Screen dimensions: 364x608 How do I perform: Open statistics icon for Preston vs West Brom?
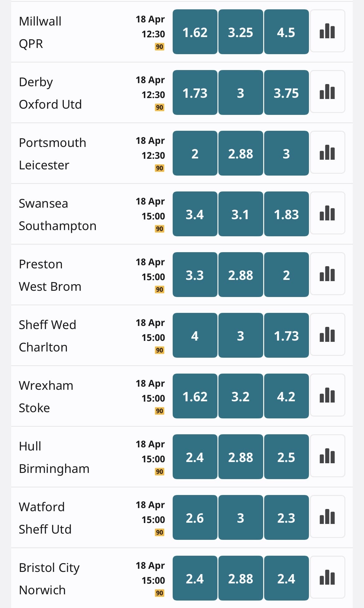(x=328, y=274)
